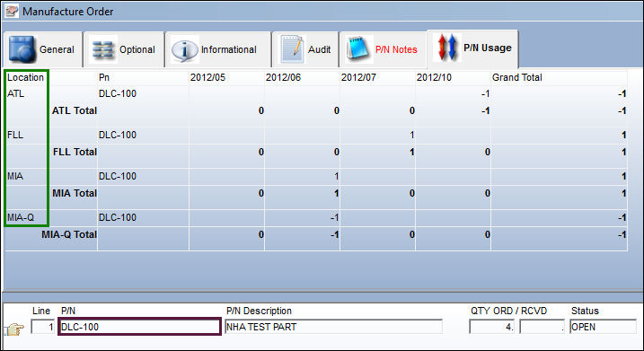This screenshot has height=351, width=644.
Task: Click the Line number field
Action: pos(43,327)
